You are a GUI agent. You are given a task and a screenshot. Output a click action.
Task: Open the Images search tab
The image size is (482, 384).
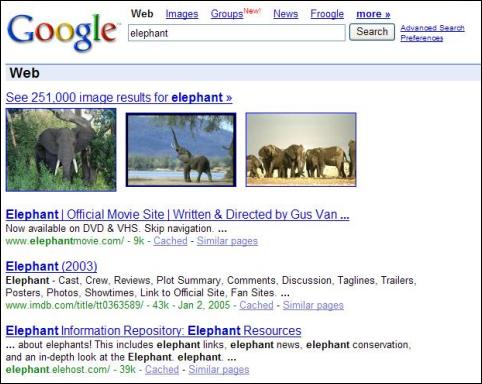click(x=182, y=14)
